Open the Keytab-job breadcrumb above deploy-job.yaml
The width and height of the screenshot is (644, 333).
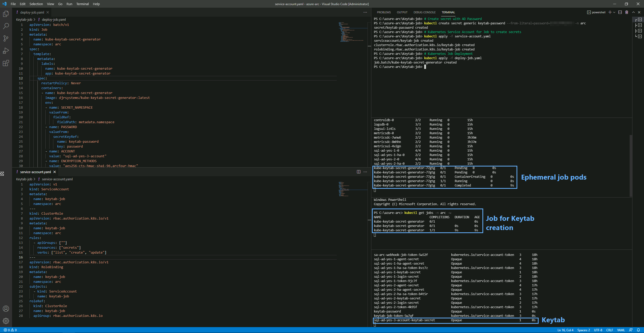click(x=24, y=19)
